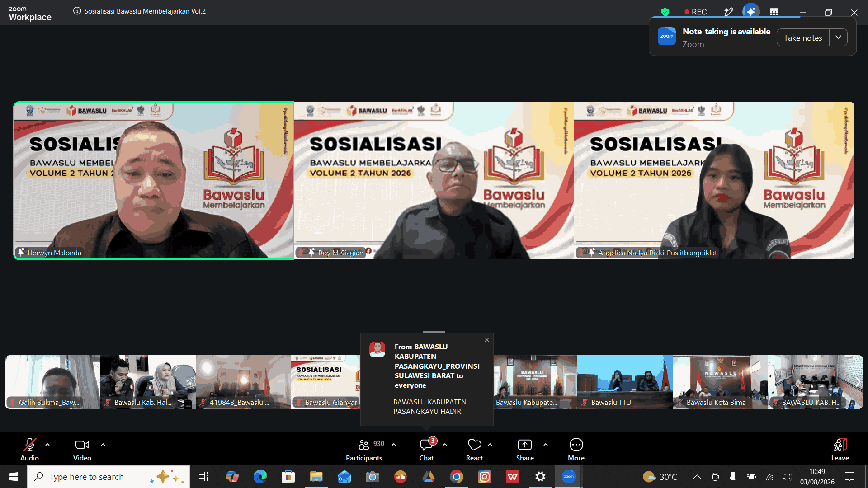Open Google Drive from the taskbar

point(428,477)
